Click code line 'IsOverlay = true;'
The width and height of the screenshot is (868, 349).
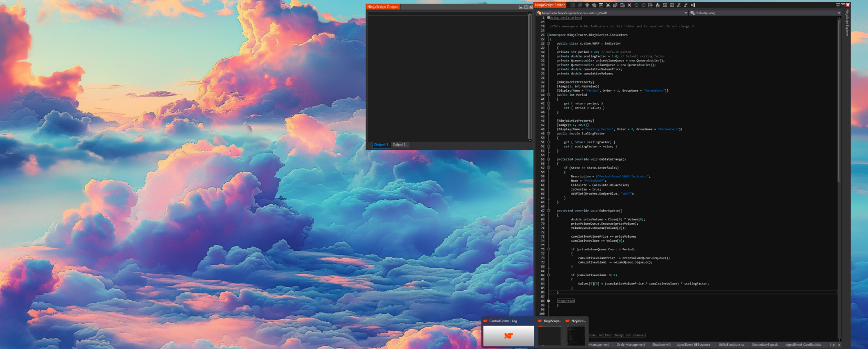point(586,189)
